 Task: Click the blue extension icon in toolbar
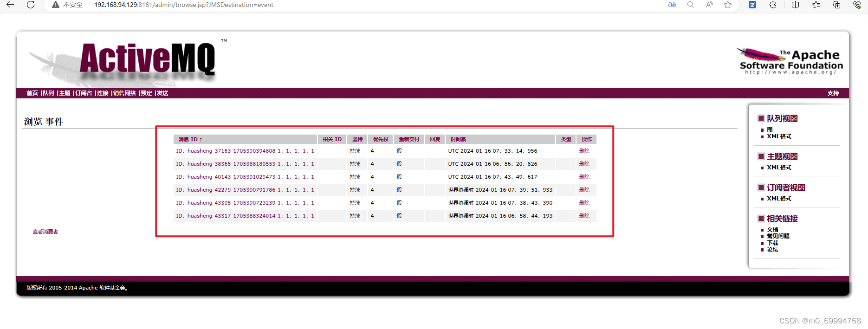coord(752,5)
